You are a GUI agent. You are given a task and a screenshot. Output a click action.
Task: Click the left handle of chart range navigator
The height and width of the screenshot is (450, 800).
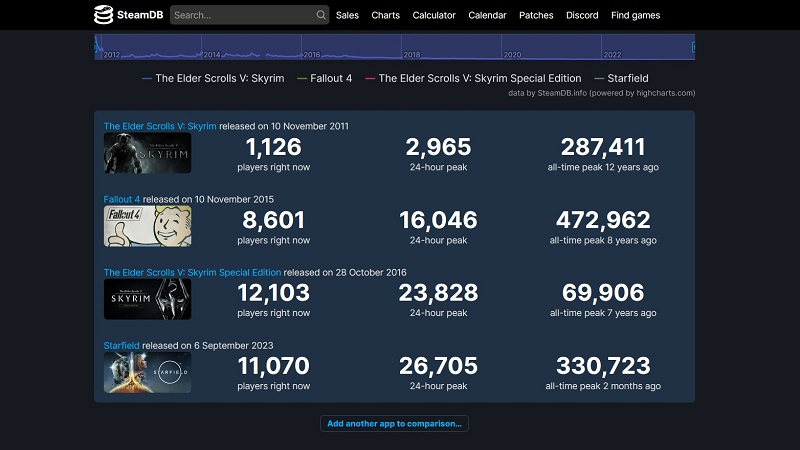(96, 46)
